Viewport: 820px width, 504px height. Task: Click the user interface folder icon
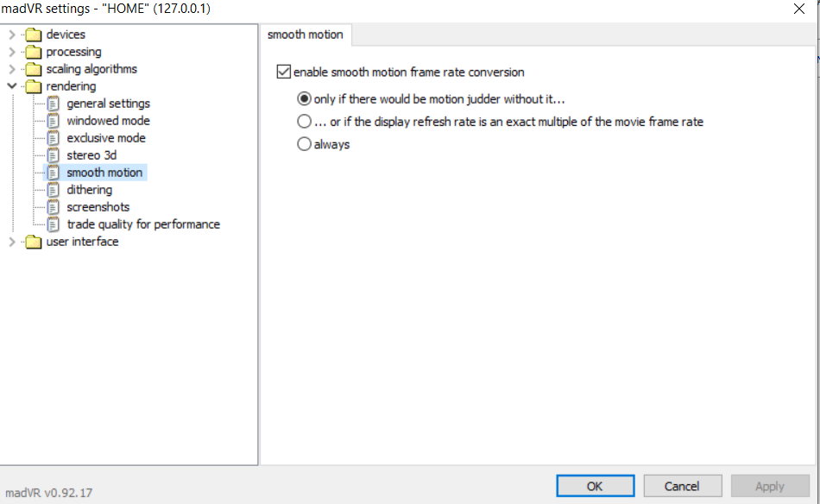34,242
